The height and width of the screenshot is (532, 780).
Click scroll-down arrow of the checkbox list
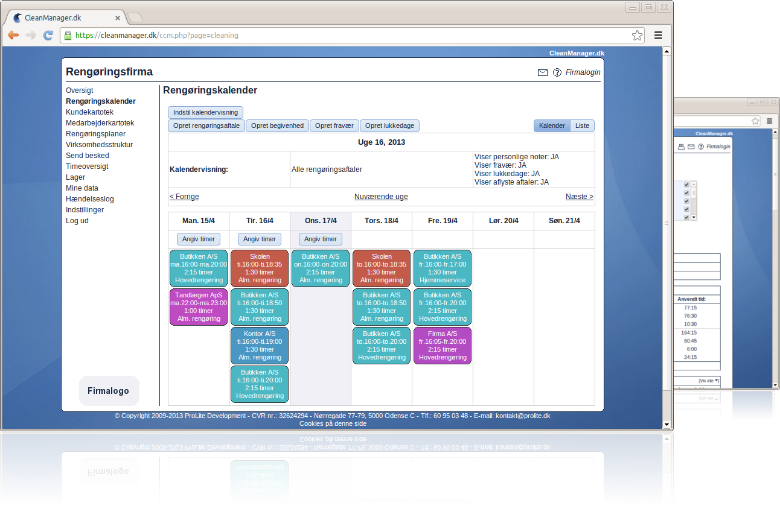click(694, 217)
